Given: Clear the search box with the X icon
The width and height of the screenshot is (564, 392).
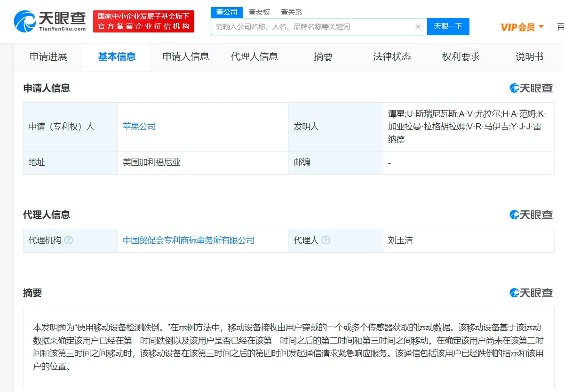Looking at the screenshot, I should [418, 27].
